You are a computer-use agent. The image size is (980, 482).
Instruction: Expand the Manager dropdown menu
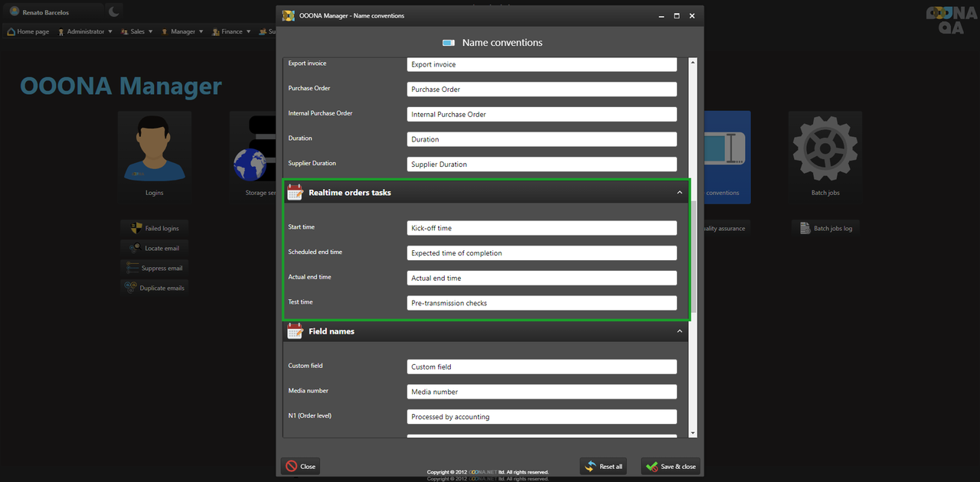[182, 32]
